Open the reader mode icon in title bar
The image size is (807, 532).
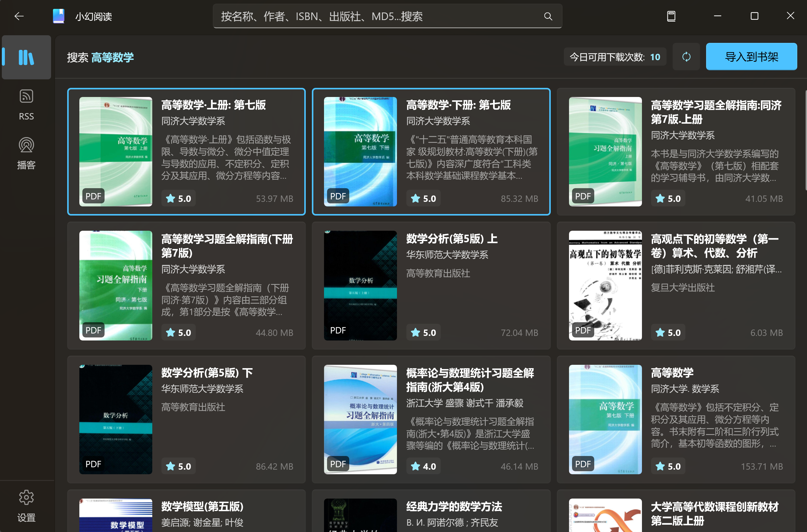[x=671, y=16]
